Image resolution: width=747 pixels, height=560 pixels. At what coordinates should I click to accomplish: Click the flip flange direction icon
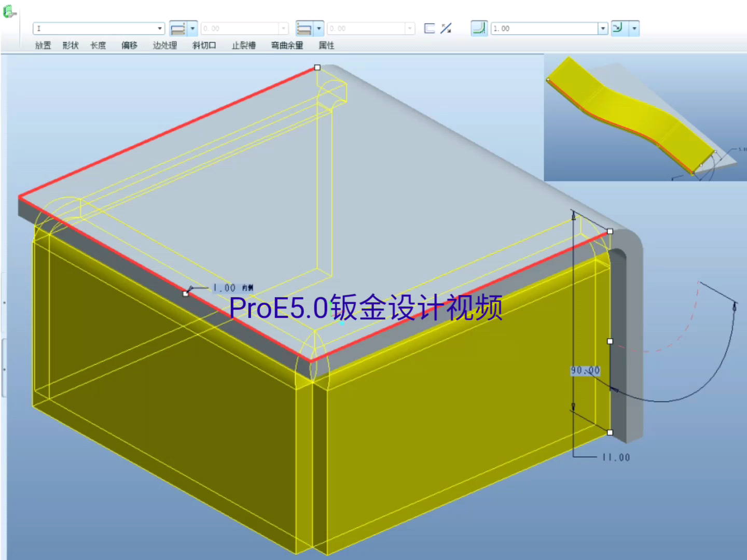[446, 29]
